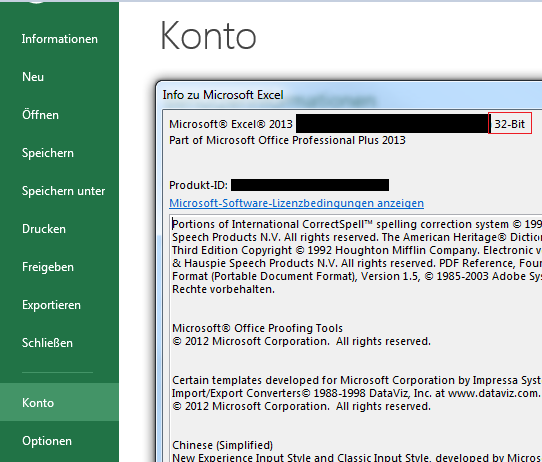The image size is (542, 462).
Task: Click the large Konto page heading
Action: (x=208, y=36)
